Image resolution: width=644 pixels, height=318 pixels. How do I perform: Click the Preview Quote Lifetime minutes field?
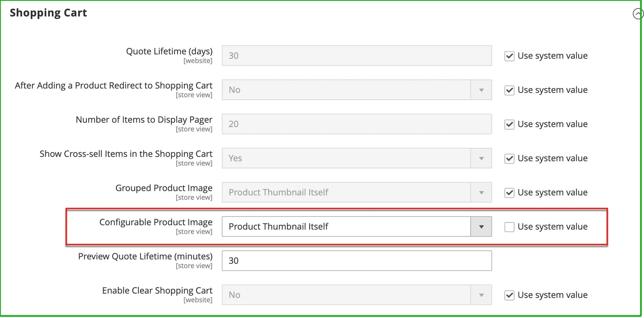(356, 261)
